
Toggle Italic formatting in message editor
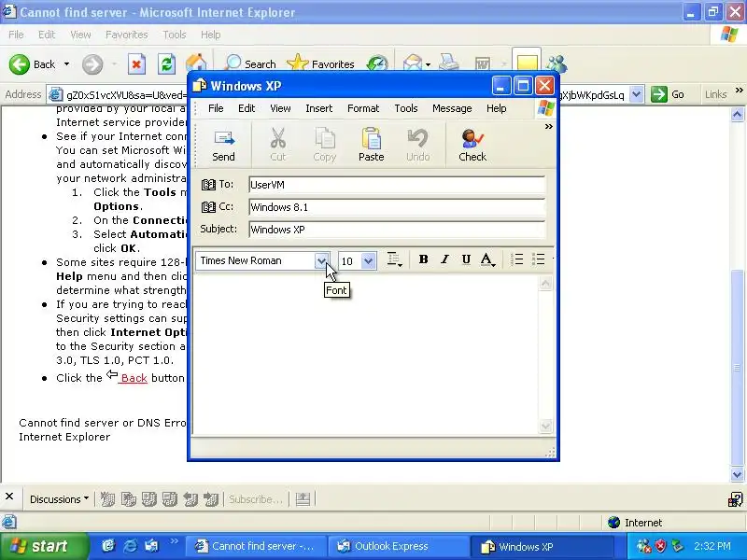[444, 259]
